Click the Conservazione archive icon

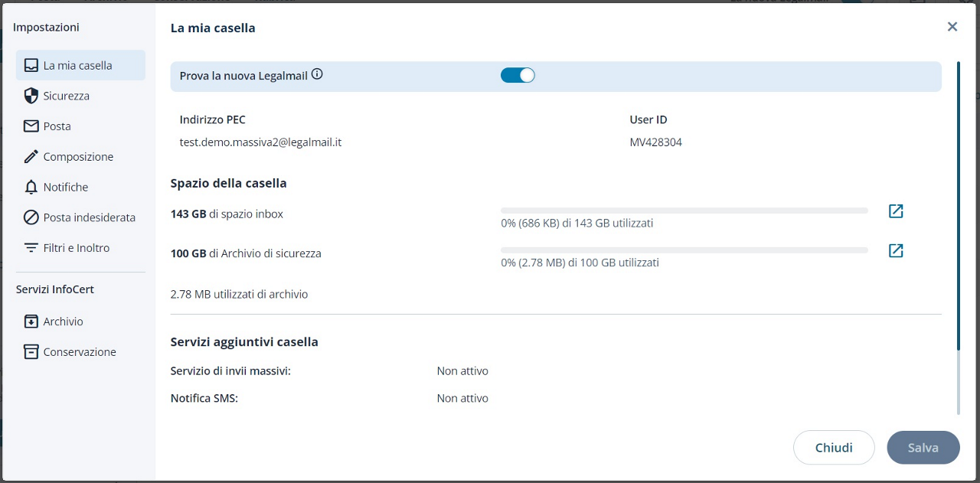tap(31, 352)
